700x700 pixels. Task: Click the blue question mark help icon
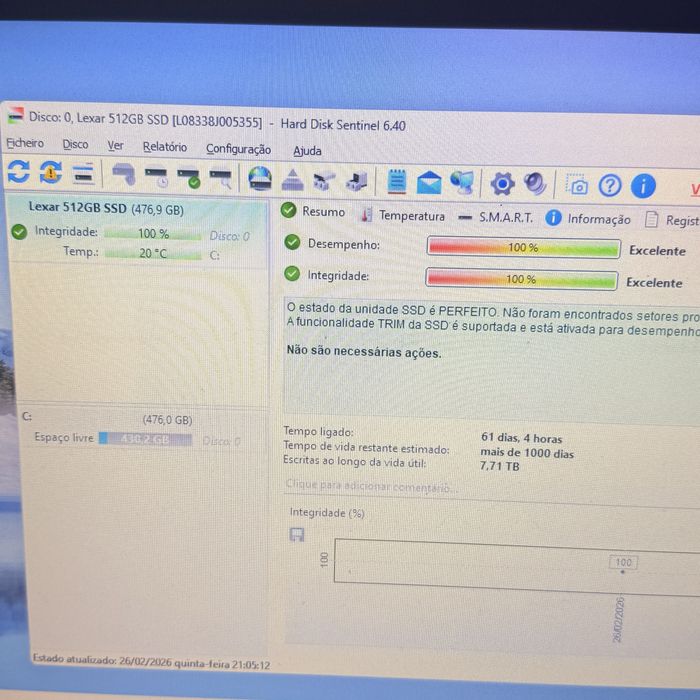pos(610,186)
